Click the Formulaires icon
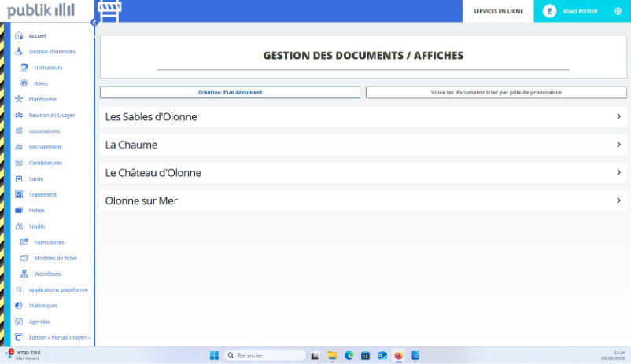631x364 pixels. coord(24,242)
